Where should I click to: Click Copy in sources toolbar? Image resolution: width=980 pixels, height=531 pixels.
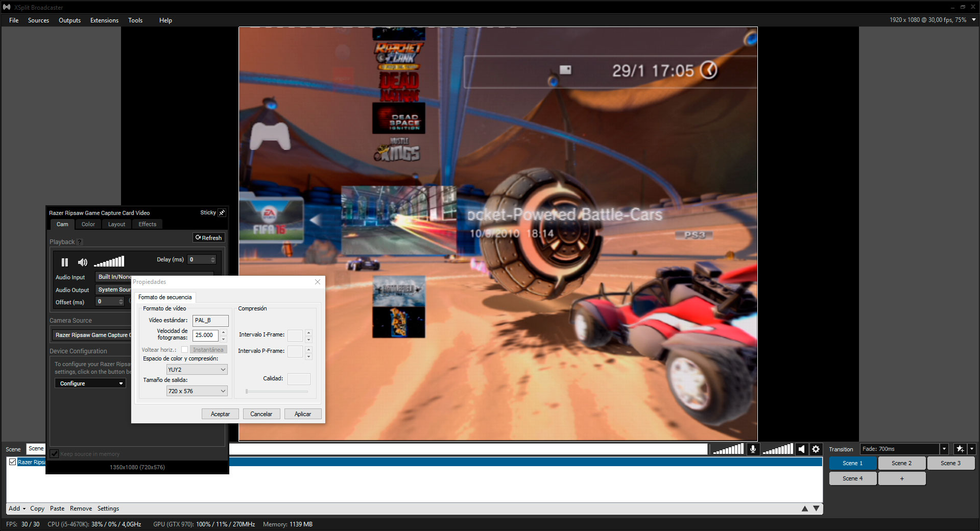point(37,509)
